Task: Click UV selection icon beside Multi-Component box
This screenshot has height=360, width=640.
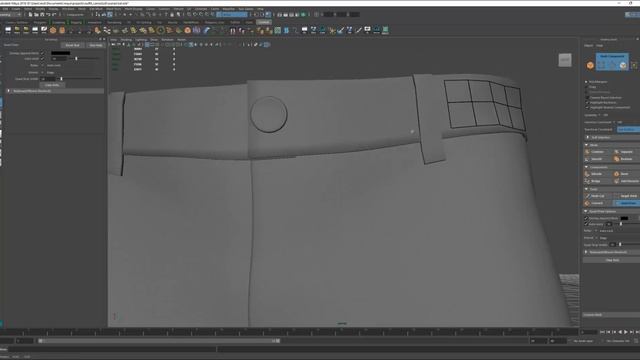Action: coord(634,65)
